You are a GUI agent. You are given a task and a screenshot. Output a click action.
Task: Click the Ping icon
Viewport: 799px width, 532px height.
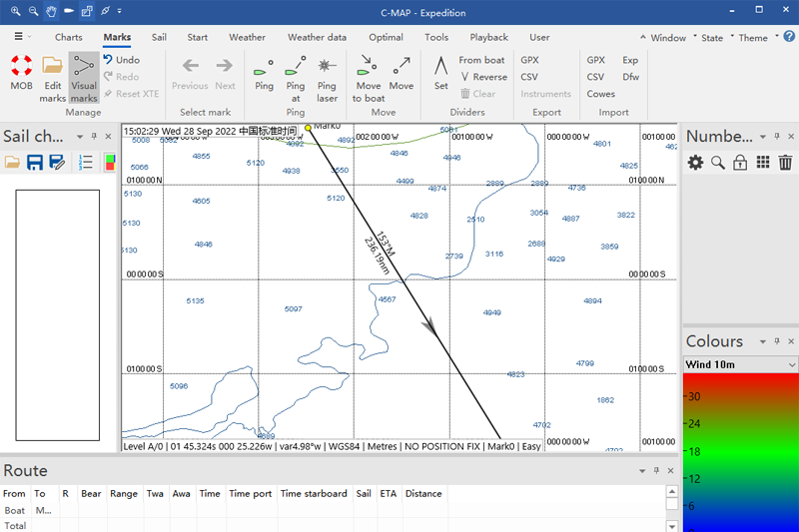click(x=264, y=67)
